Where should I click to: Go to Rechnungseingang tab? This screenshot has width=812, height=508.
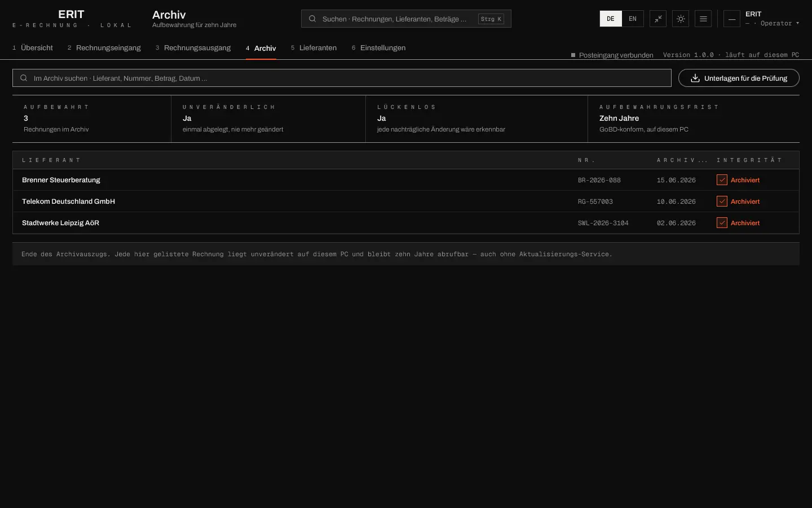coord(104,48)
